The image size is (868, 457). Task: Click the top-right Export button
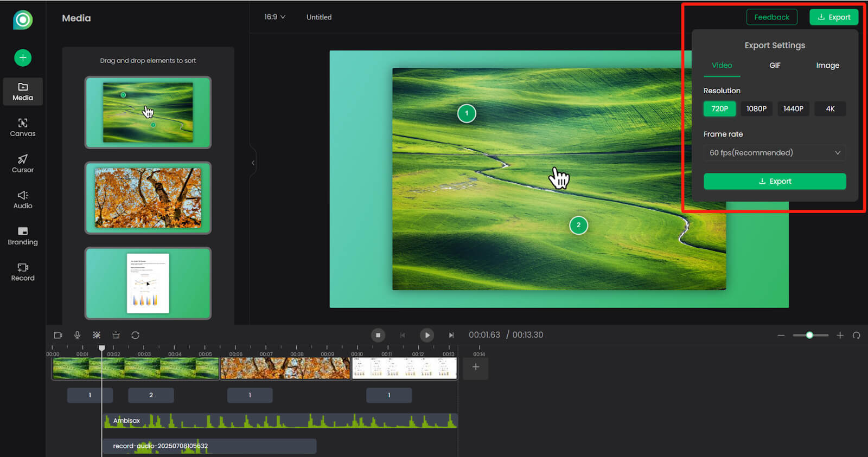click(834, 17)
